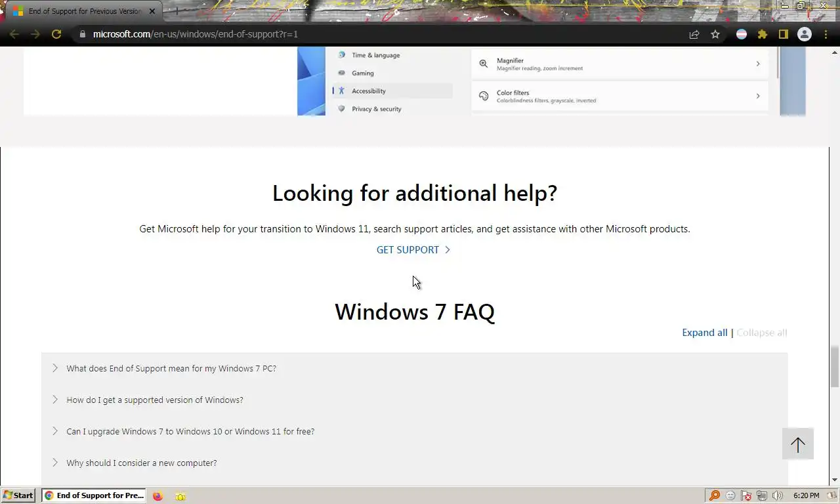Click the address bar URL
Viewport: 840px width, 504px height.
[196, 34]
